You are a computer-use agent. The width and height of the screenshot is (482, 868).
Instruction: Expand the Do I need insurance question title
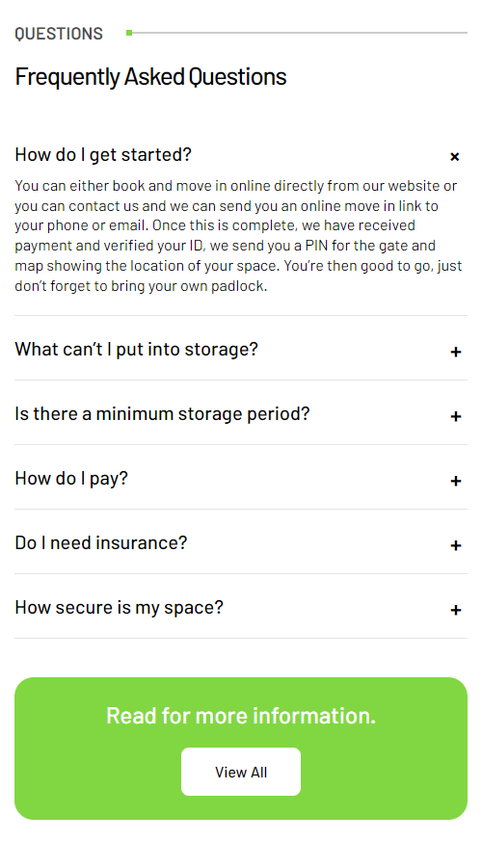pos(101,543)
